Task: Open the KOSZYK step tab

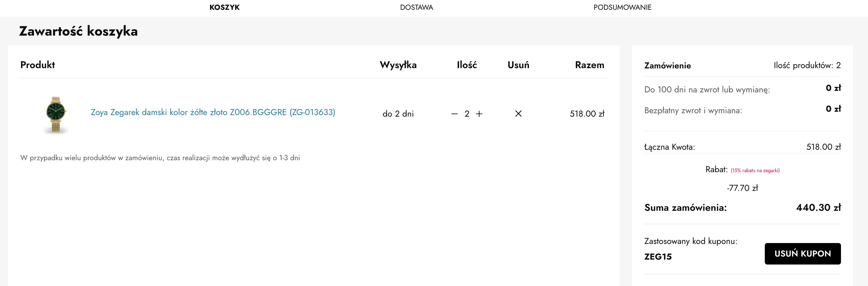Action: pos(225,7)
